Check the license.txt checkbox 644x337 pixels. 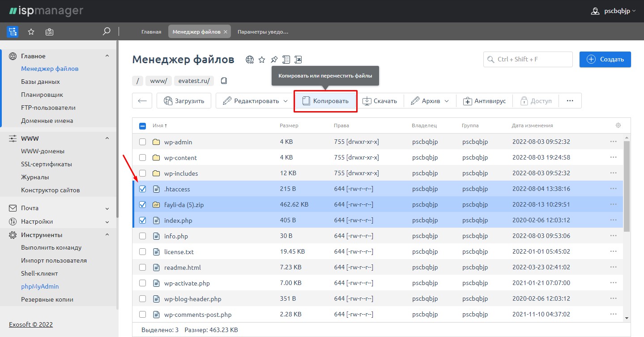pyautogui.click(x=142, y=252)
